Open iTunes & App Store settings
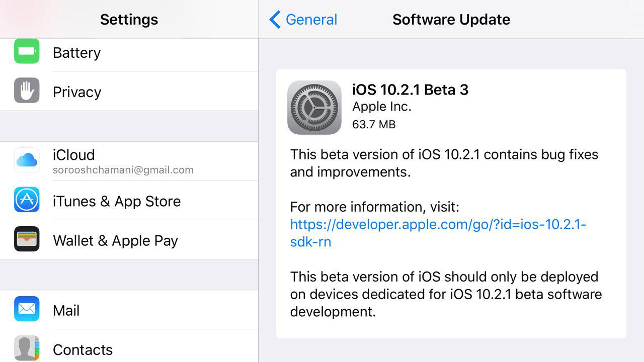644x362 pixels. [x=129, y=201]
